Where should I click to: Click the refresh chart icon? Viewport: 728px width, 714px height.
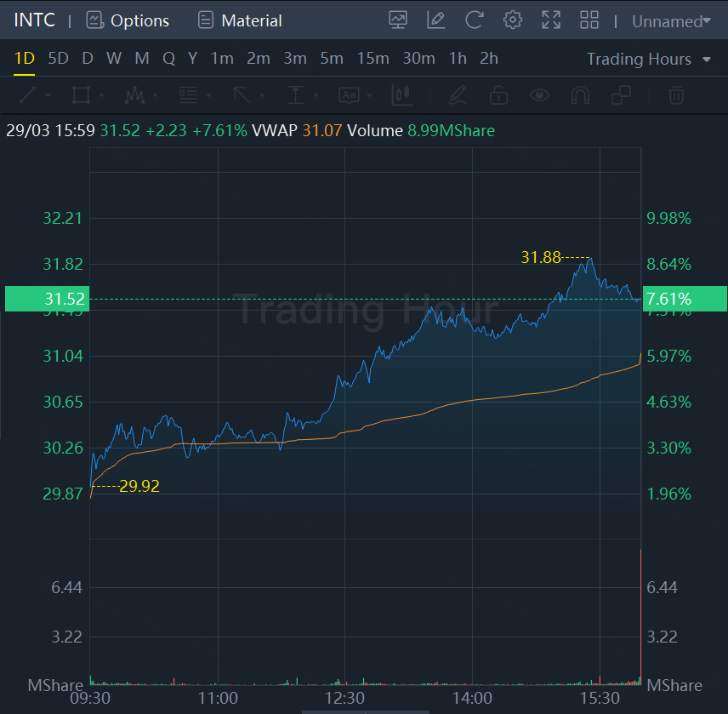pos(475,20)
